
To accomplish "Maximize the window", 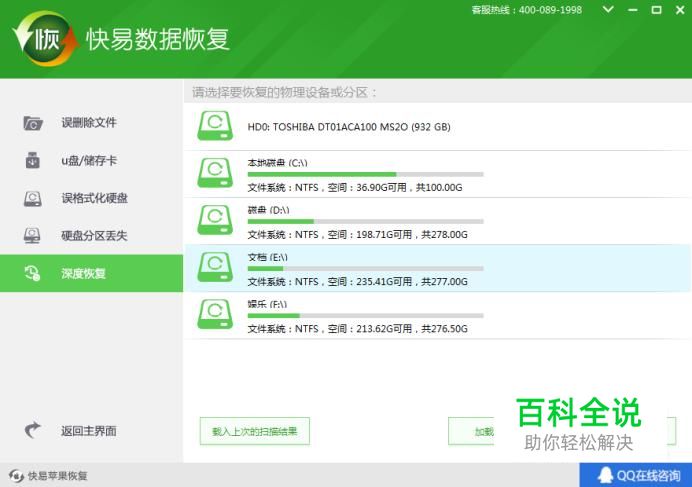I will click(656, 10).
